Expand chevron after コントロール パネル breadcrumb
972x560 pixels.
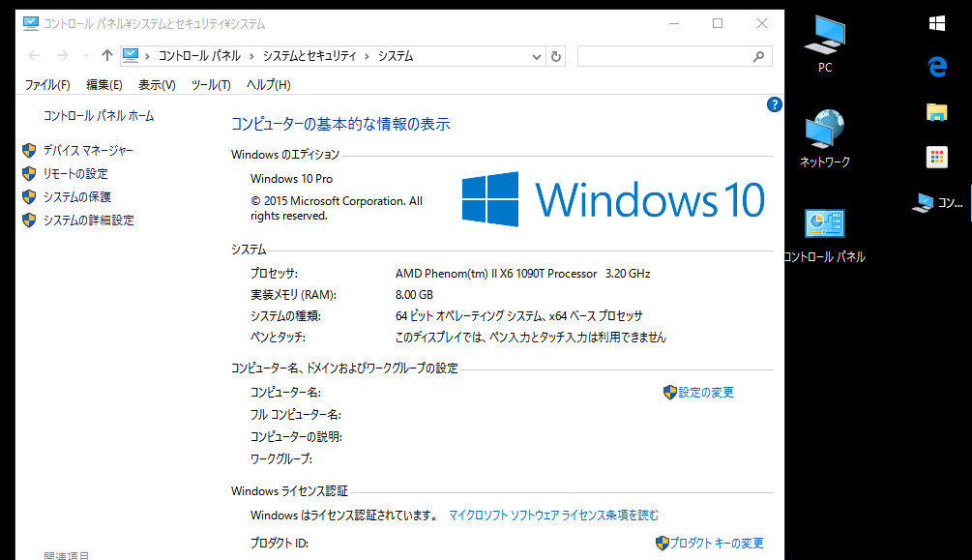point(251,56)
